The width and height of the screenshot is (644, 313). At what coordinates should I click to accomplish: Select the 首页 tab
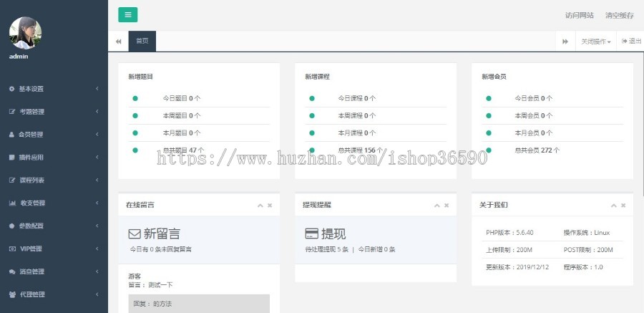(x=142, y=41)
